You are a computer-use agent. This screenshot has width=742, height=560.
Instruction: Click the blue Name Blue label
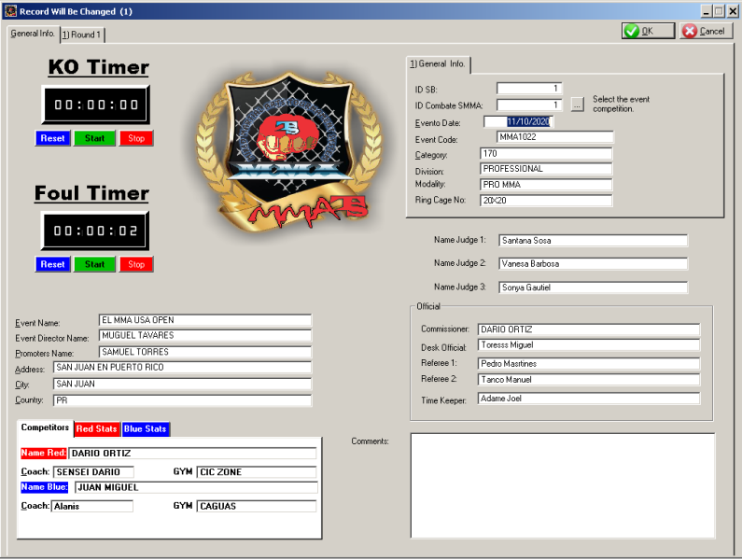tap(44, 487)
